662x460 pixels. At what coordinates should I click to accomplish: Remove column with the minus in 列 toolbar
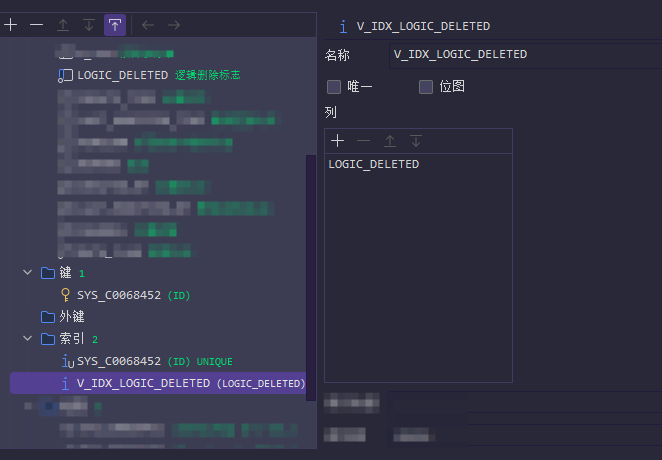[363, 141]
